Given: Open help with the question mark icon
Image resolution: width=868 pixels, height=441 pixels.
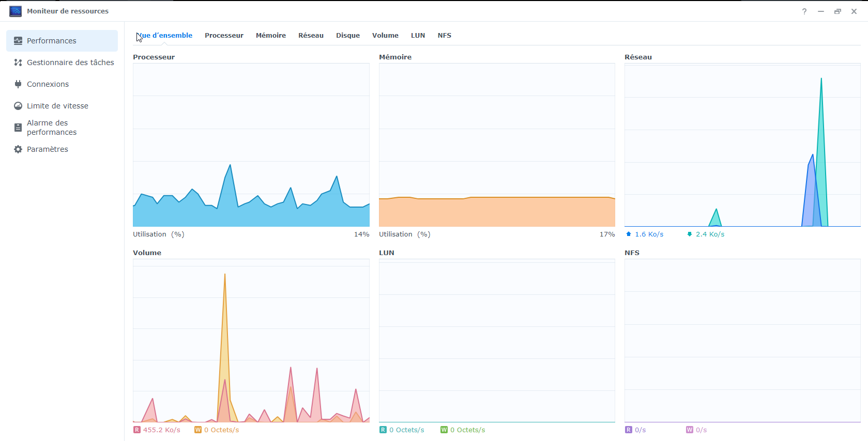Looking at the screenshot, I should click(x=804, y=11).
